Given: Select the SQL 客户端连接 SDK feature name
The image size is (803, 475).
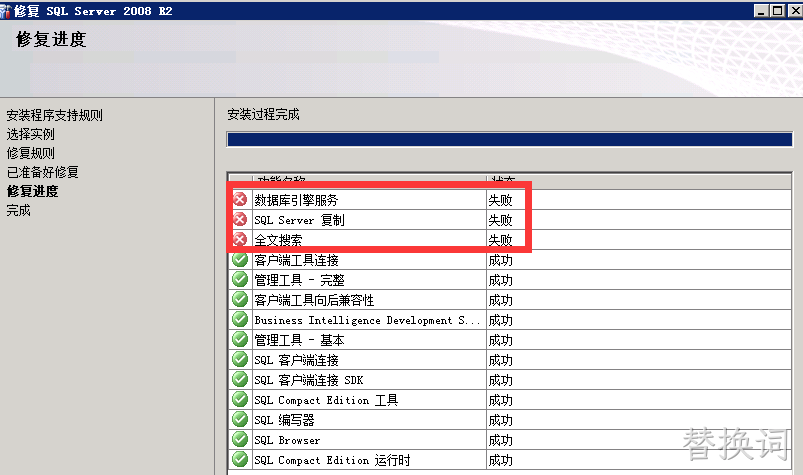Looking at the screenshot, I should (308, 380).
